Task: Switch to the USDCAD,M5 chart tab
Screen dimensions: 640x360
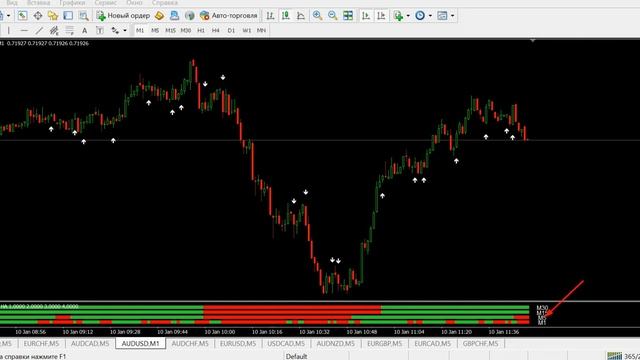Action: click(286, 344)
